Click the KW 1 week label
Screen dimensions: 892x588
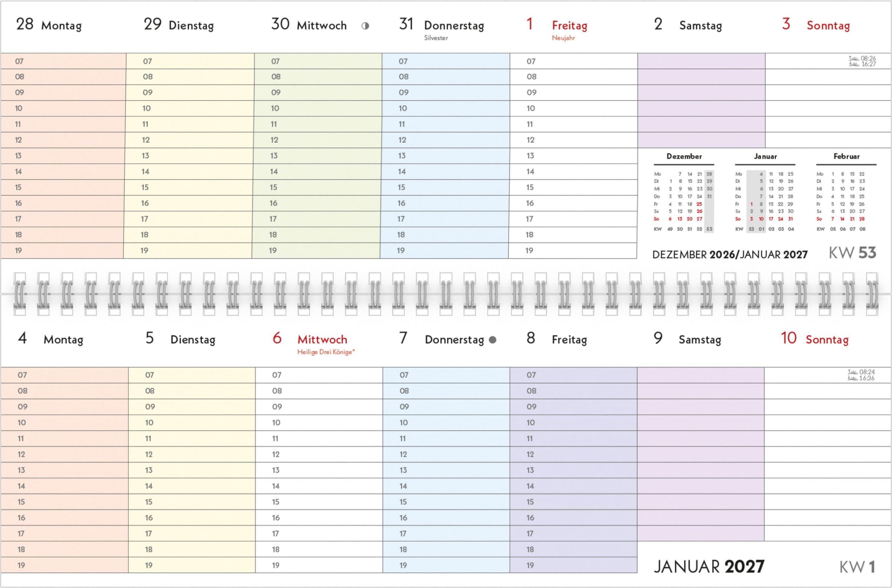[857, 567]
